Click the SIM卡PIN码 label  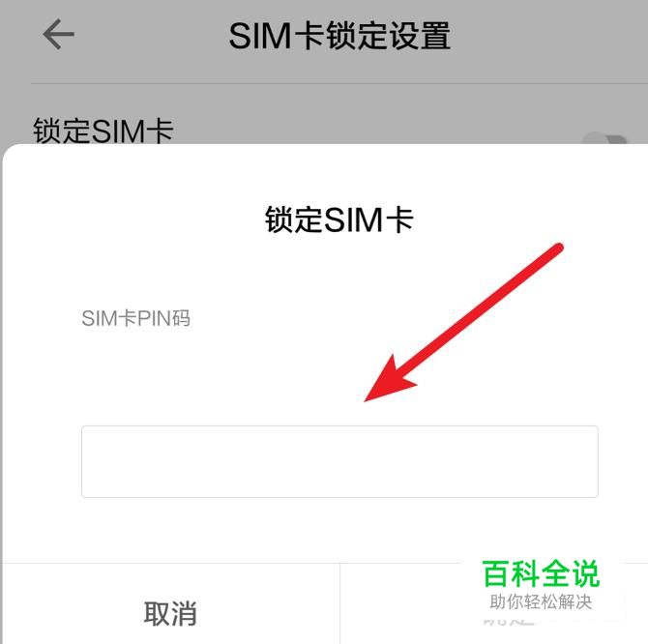click(x=136, y=318)
